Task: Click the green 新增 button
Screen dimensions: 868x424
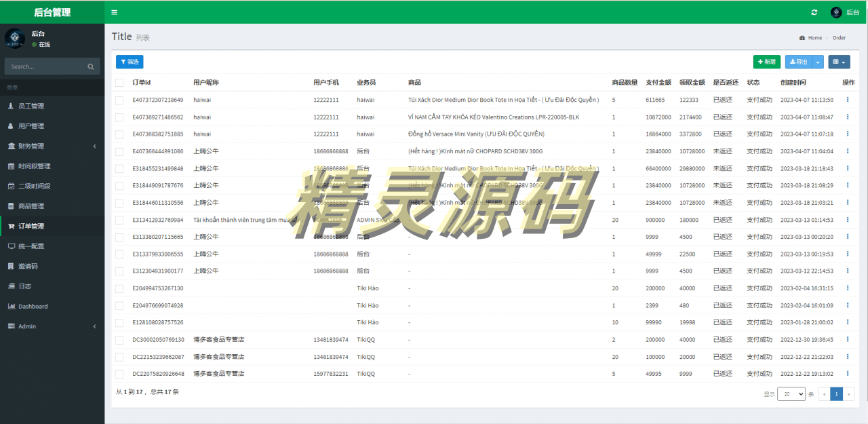Action: tap(766, 62)
